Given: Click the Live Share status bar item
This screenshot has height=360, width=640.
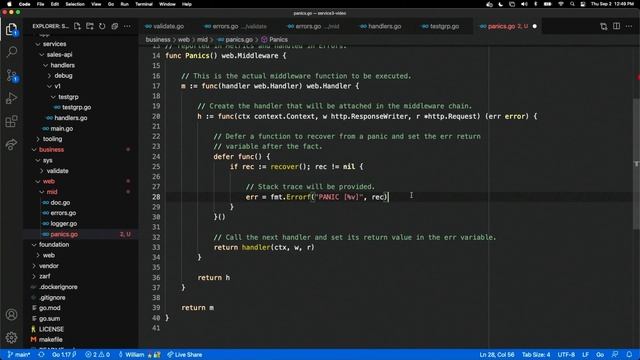Looking at the screenshot, I should coord(184,355).
